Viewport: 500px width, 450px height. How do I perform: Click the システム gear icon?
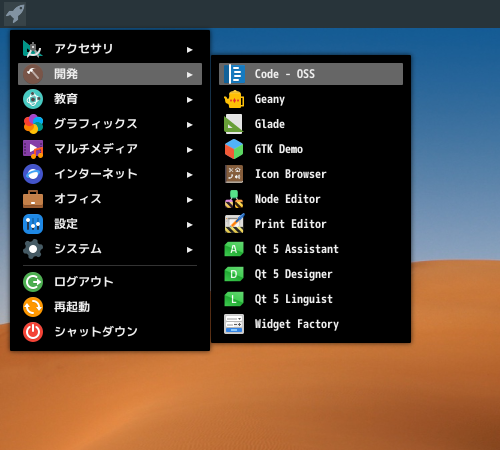pos(33,249)
